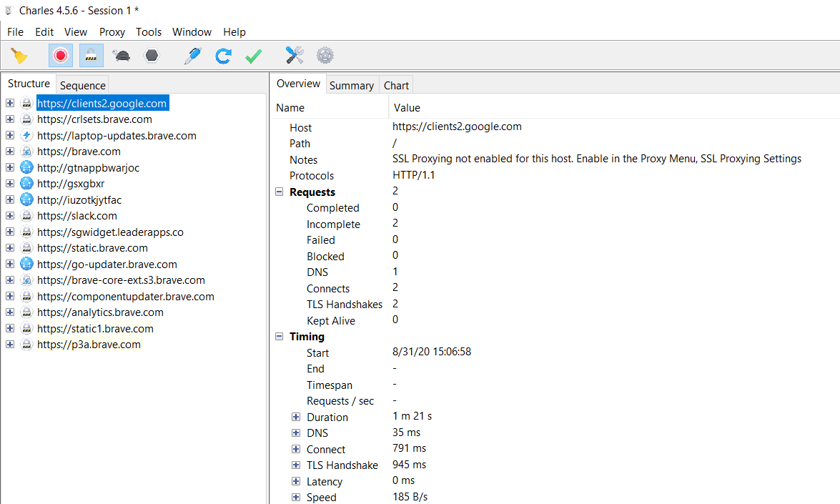Select https://static1.brave.com host

95,328
